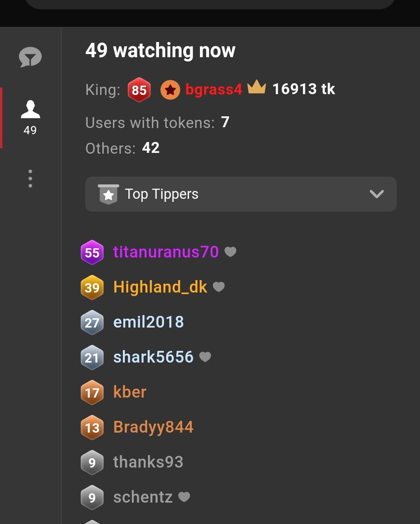Select the viewers list user icon
Screen dimensions: 420x524
pos(30,110)
